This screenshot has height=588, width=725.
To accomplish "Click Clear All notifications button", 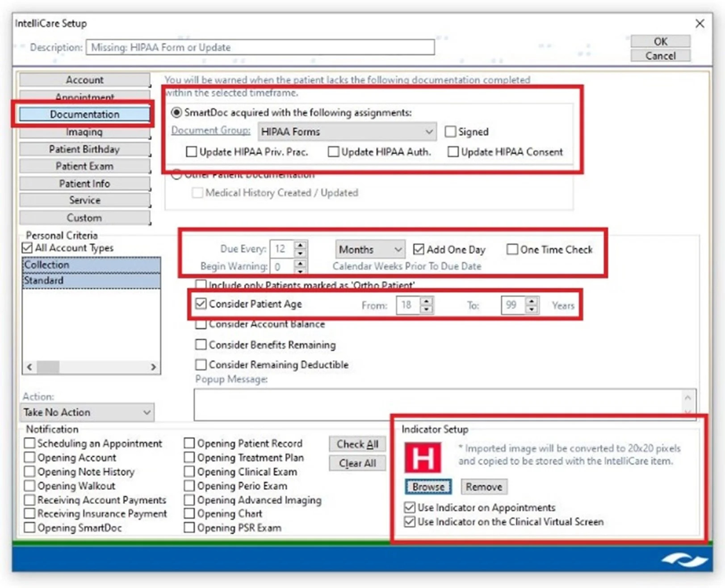I will pos(357,463).
